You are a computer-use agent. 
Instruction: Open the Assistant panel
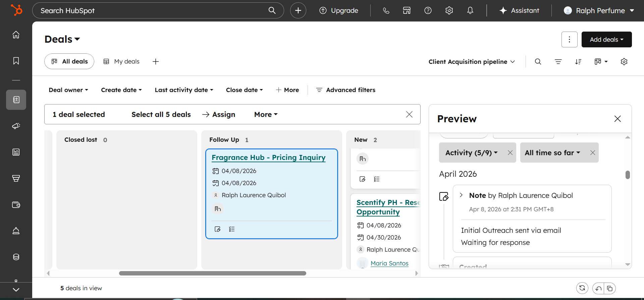[x=519, y=10]
